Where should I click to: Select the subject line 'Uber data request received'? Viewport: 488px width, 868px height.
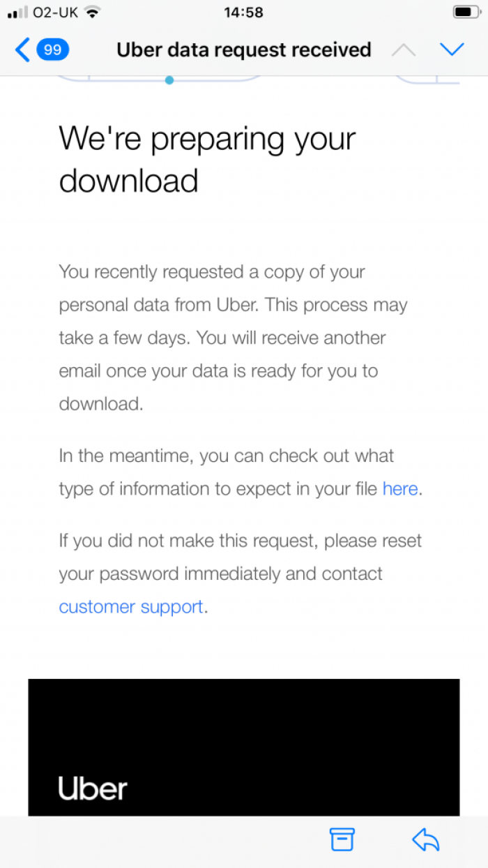pos(244,50)
